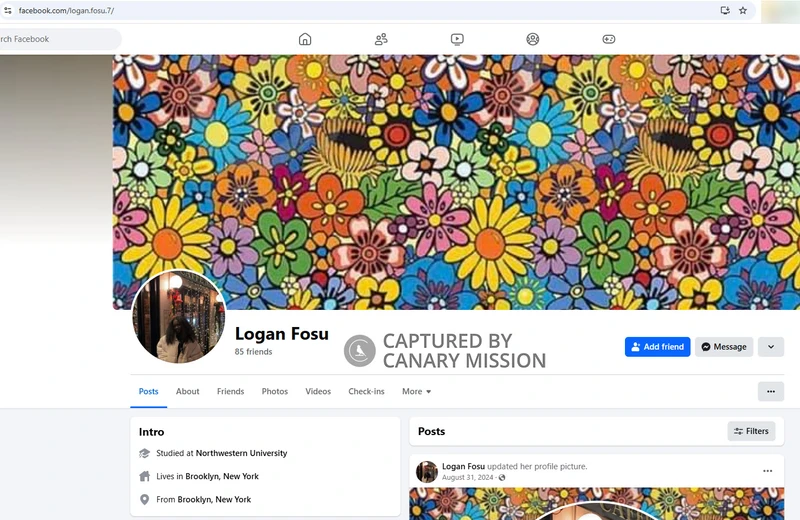800x520 pixels.
Task: Click the Search Facebook field
Action: pyautogui.click(x=59, y=39)
